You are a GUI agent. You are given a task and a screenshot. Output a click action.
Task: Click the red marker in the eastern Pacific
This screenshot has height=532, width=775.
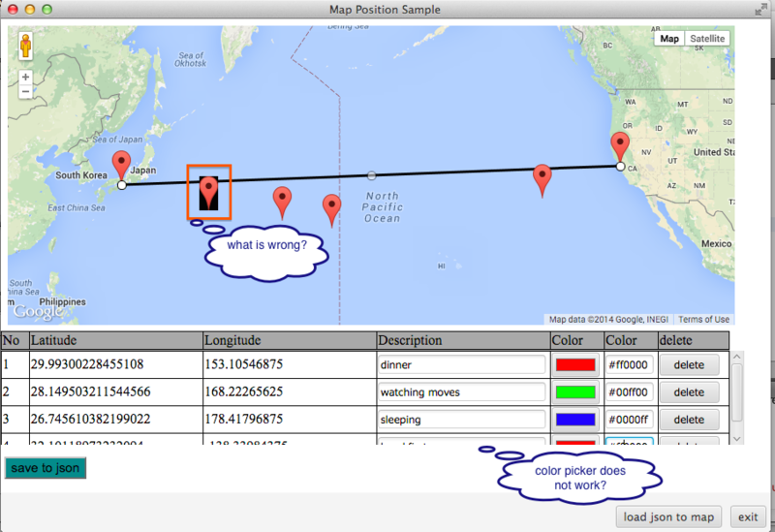click(542, 180)
